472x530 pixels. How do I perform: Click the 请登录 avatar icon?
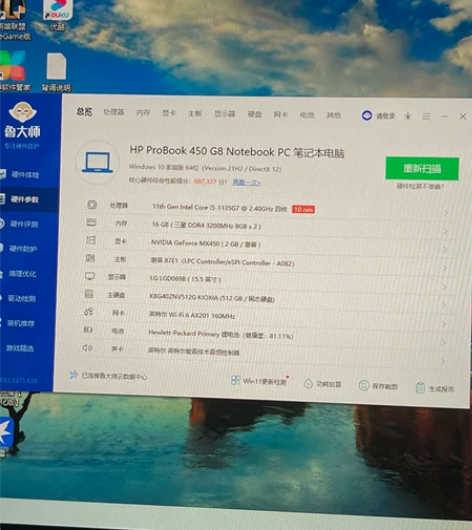point(367,116)
